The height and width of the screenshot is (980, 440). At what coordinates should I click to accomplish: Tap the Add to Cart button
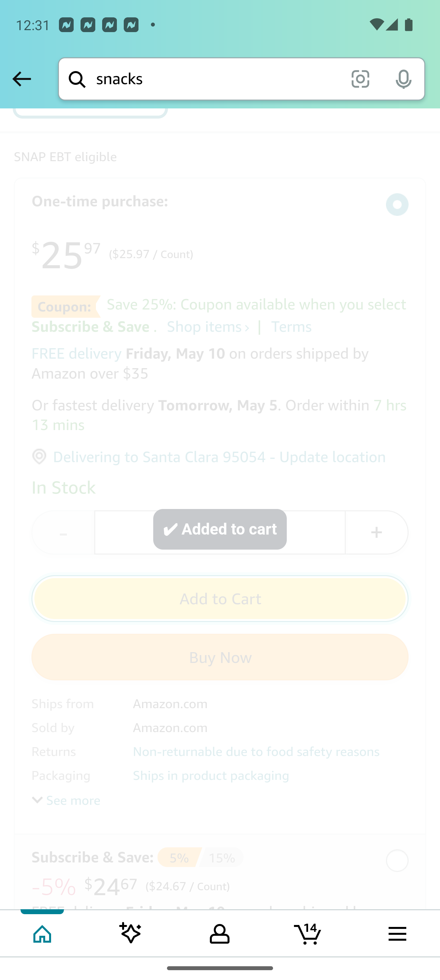[220, 599]
